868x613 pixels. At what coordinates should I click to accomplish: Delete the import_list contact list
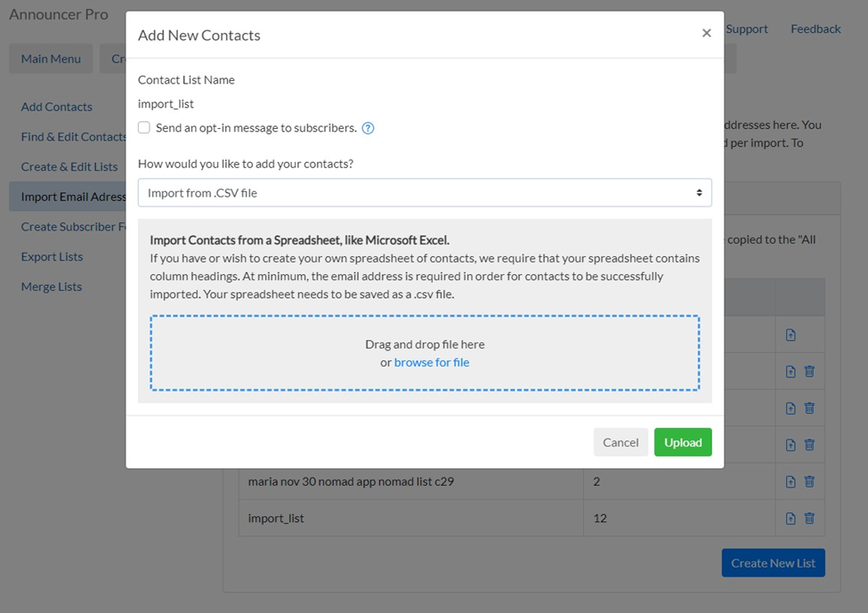[809, 518]
